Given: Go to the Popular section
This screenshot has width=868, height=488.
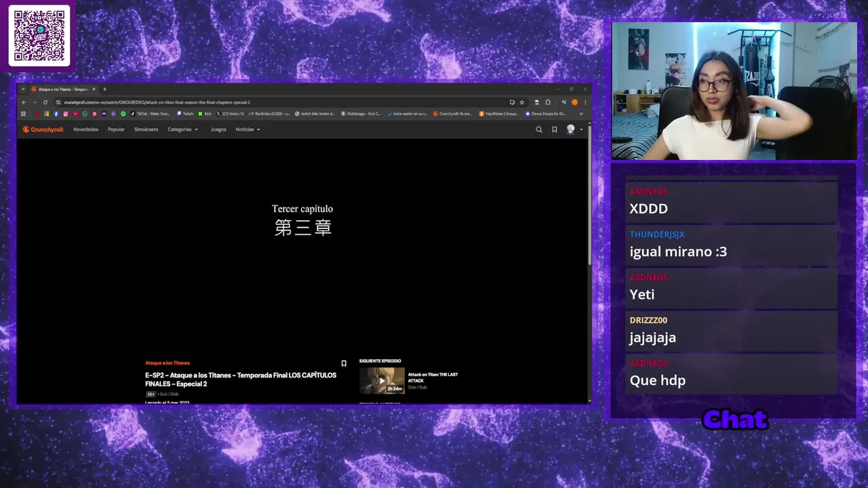Looking at the screenshot, I should 116,129.
